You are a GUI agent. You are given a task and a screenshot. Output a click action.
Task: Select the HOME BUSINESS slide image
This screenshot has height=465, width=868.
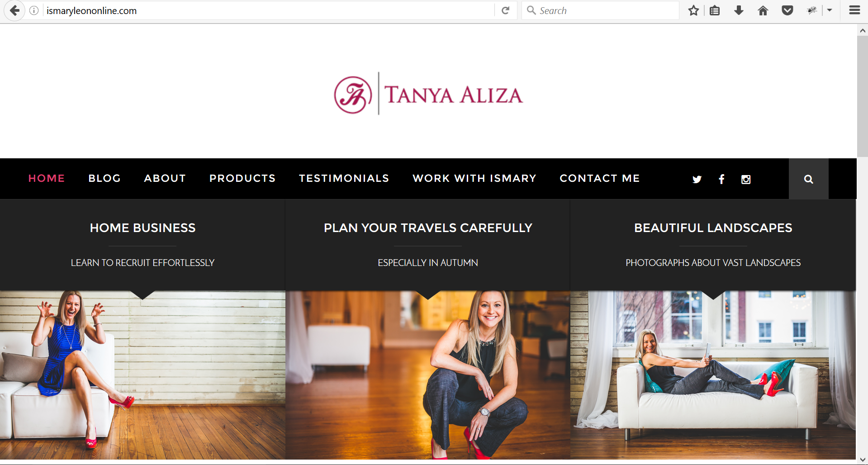(142, 375)
